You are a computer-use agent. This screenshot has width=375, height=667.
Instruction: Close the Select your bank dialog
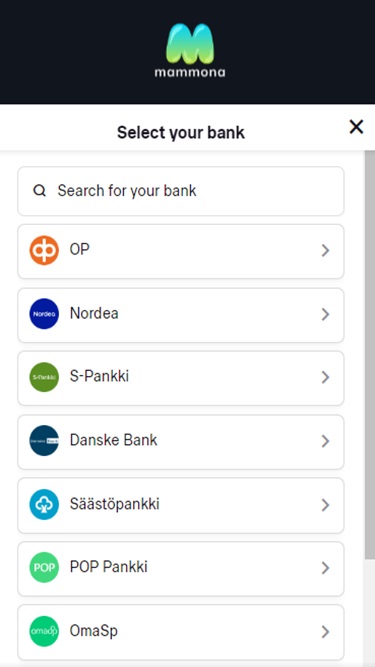(356, 127)
